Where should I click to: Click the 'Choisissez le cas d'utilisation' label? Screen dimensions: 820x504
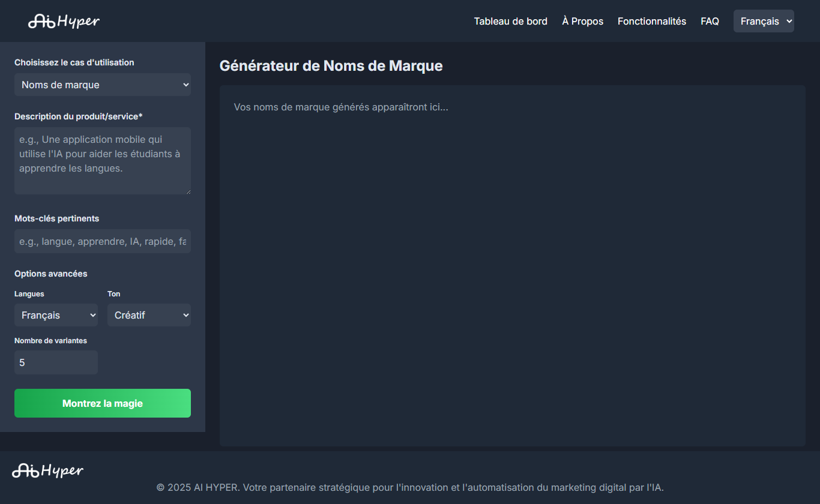click(x=74, y=62)
